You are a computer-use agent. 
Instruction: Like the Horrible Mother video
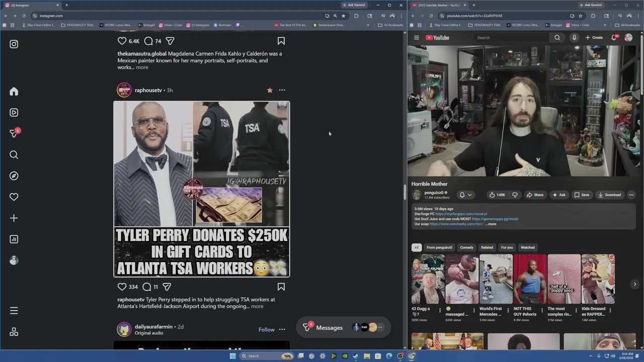(x=497, y=195)
